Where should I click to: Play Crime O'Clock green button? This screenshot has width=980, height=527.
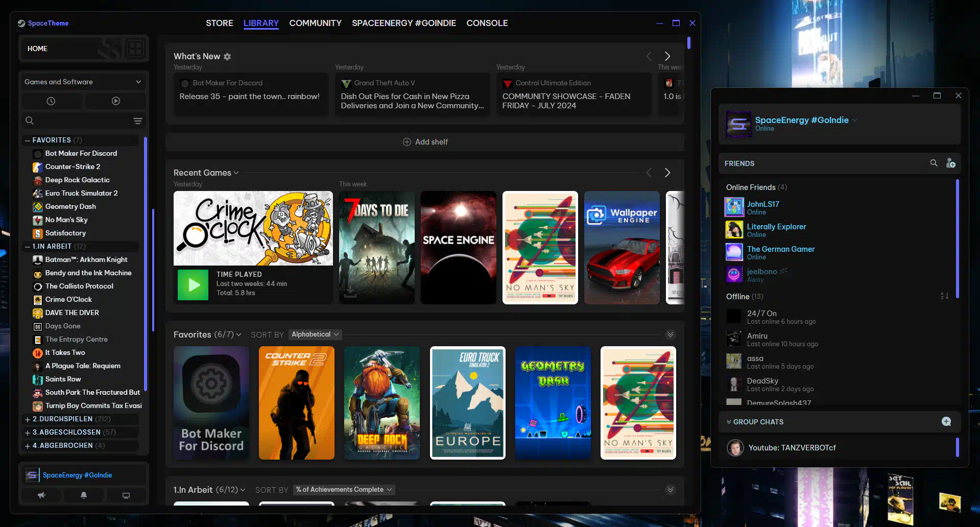[193, 285]
